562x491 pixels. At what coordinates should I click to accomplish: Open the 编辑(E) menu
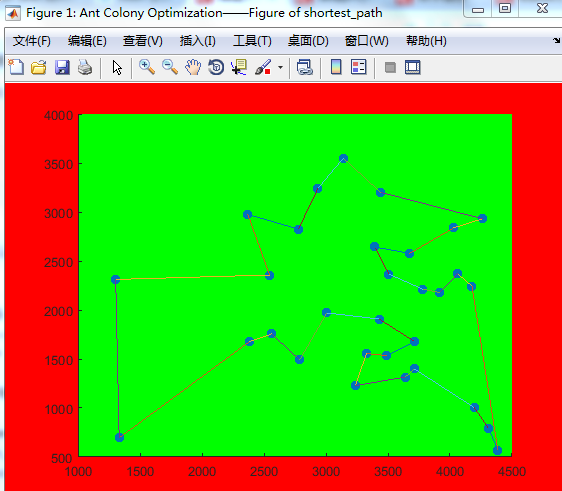87,41
